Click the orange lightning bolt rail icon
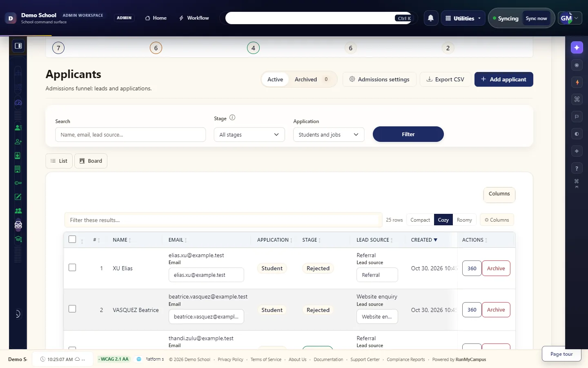 (577, 82)
